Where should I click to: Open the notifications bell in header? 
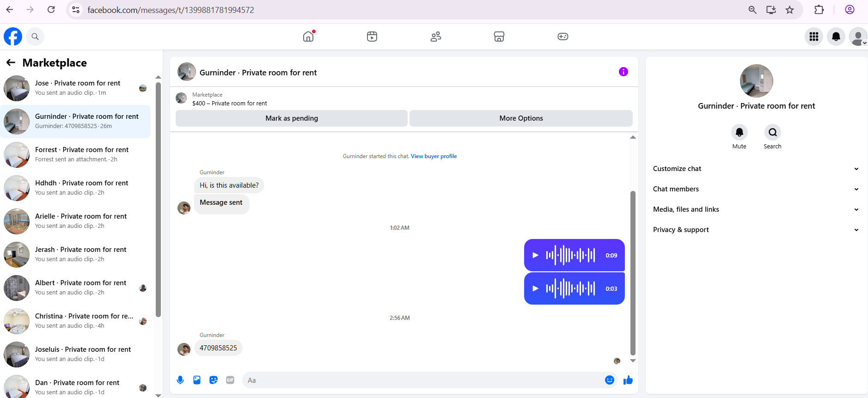tap(836, 37)
